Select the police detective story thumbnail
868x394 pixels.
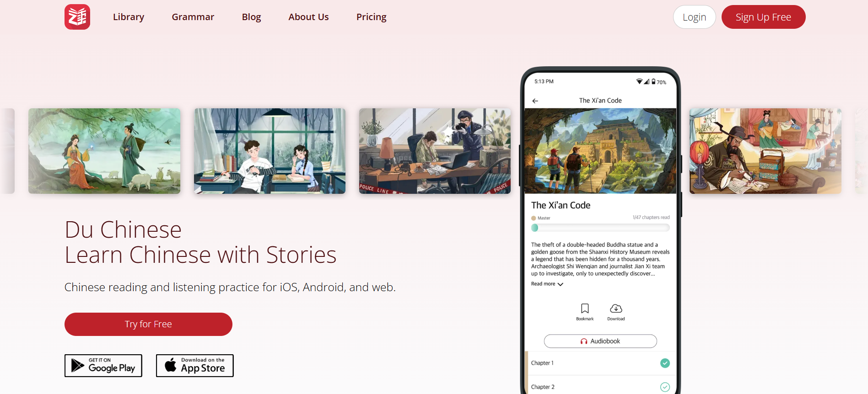[435, 151]
